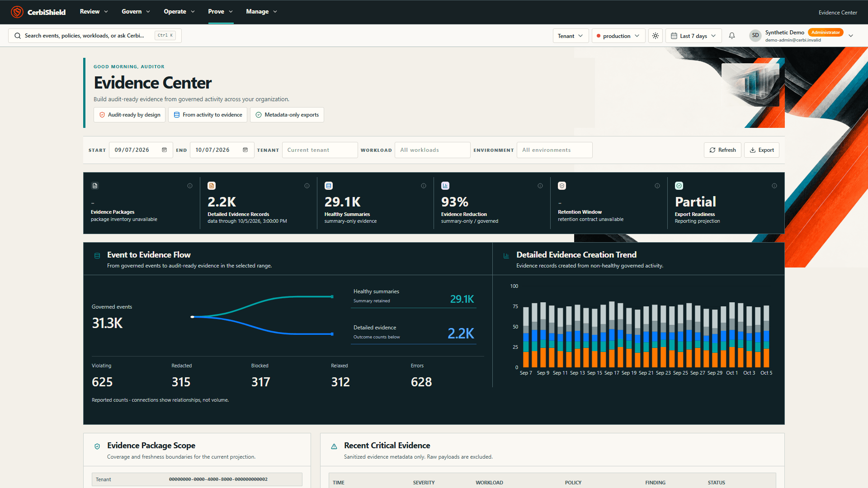Click the Blocked count 317
868x488 pixels.
[261, 382]
